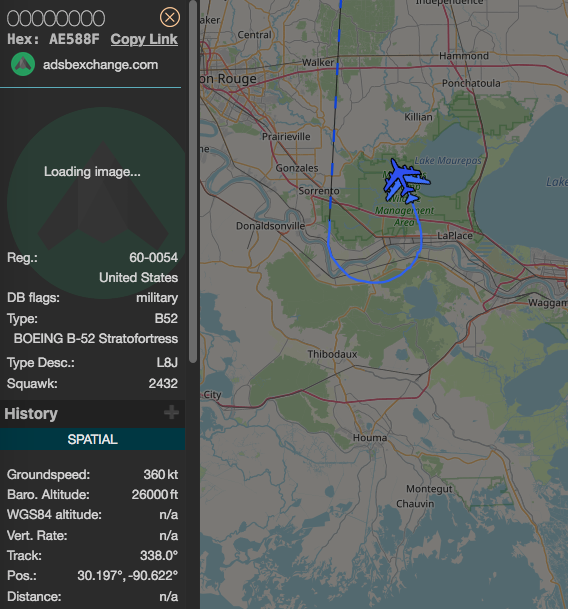Click the Chauvin map label
The image size is (568, 609).
[x=415, y=504]
